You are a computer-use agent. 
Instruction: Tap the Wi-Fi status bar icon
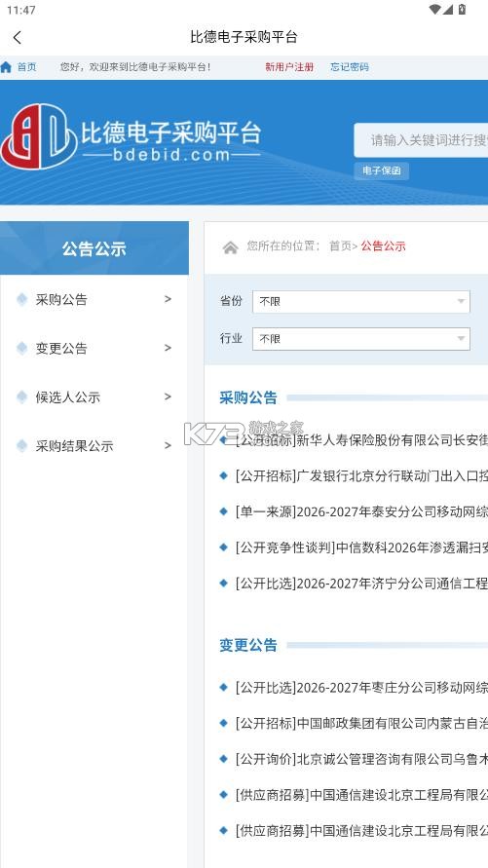(x=434, y=9)
